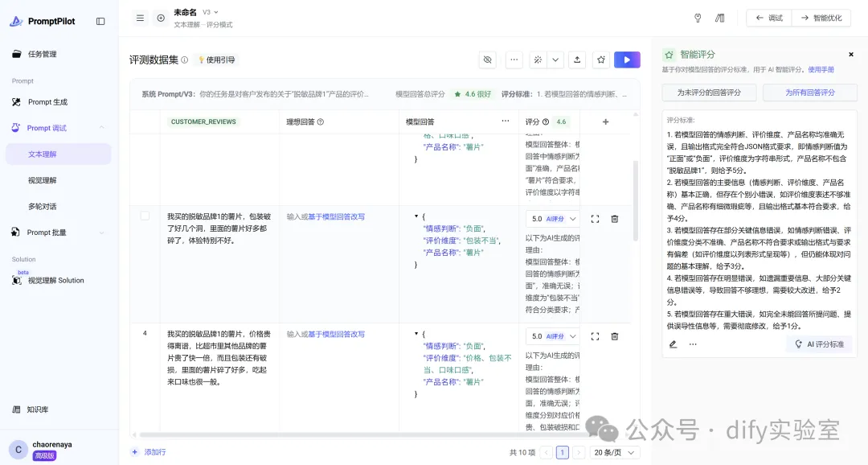Add a new column with plus icon
Image resolution: width=868 pixels, height=465 pixels.
(x=605, y=121)
